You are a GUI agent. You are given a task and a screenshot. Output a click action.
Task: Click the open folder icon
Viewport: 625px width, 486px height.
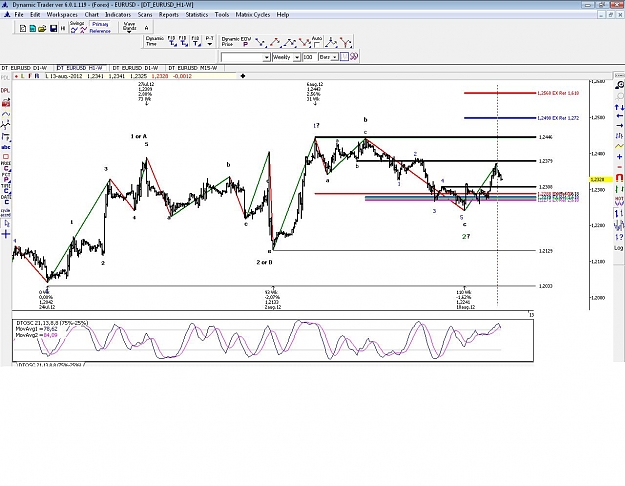tap(42, 28)
